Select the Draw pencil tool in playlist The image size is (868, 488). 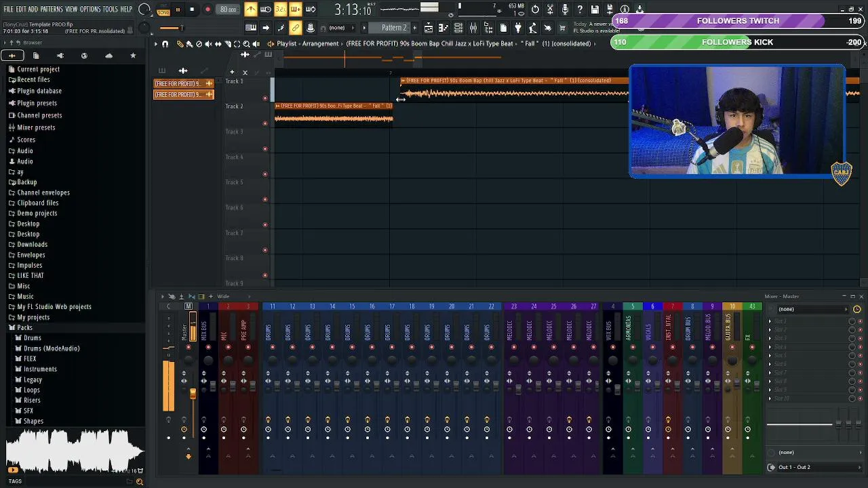[x=180, y=43]
